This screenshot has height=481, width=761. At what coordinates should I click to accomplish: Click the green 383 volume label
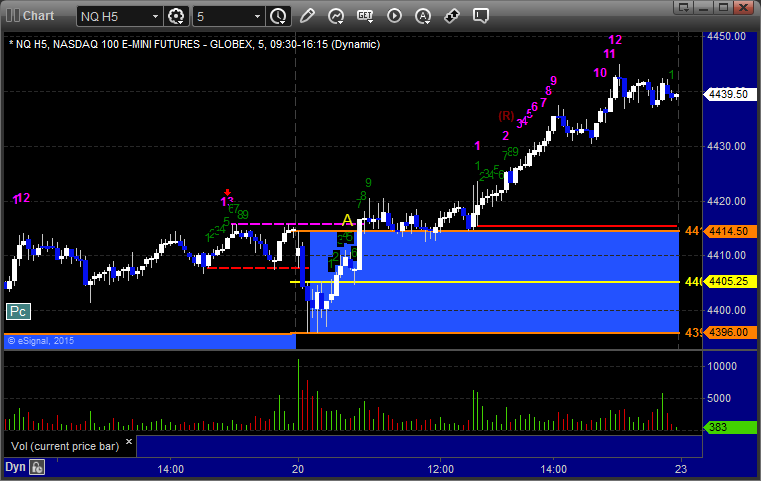(x=729, y=427)
